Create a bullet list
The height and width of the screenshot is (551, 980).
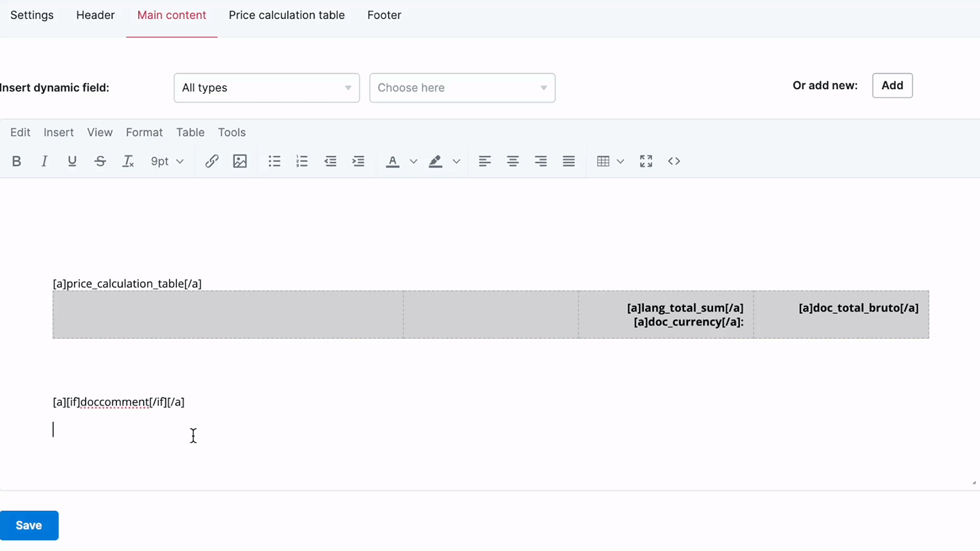(x=274, y=161)
